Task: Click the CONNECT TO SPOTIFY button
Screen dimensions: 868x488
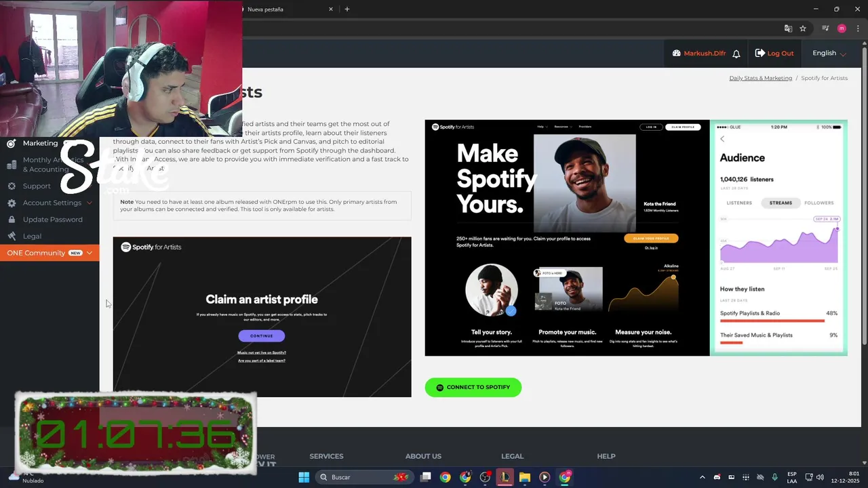Action: point(473,387)
